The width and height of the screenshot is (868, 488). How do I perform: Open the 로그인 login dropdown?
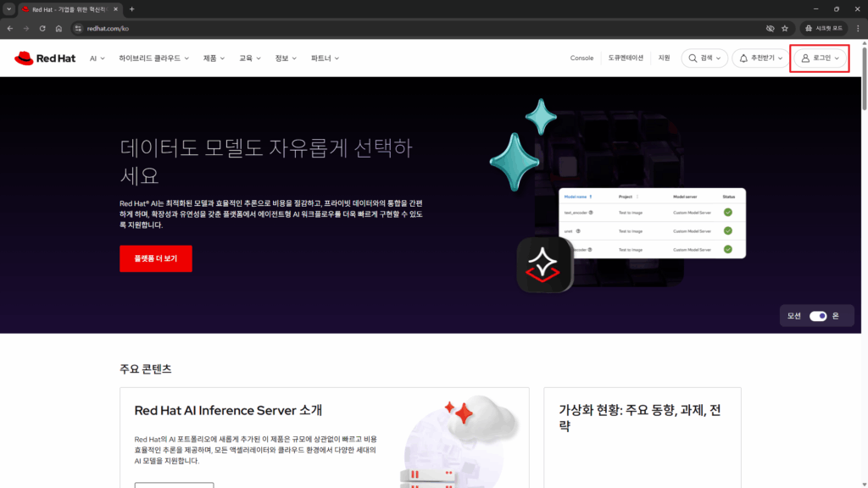820,58
